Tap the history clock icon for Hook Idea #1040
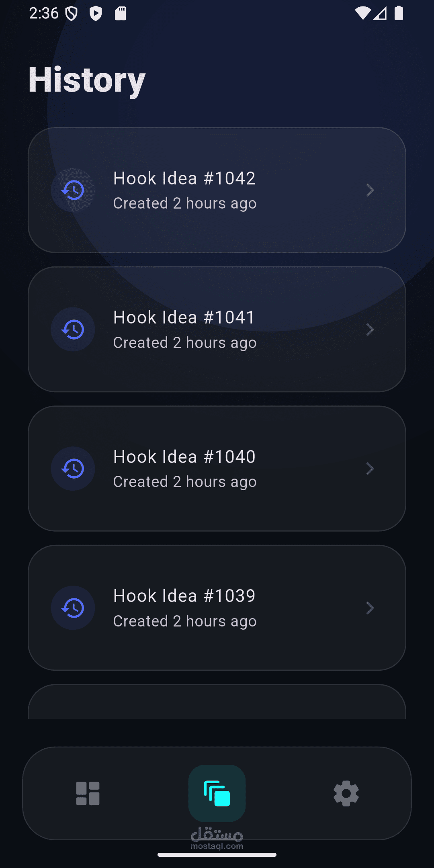Viewport: 434px width, 868px height. pyautogui.click(x=73, y=469)
